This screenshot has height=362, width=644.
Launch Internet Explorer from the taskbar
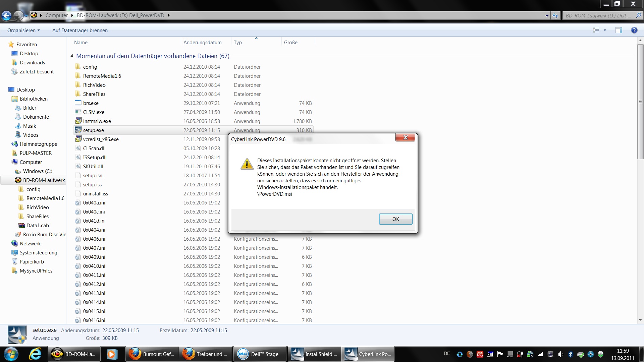[x=35, y=354]
